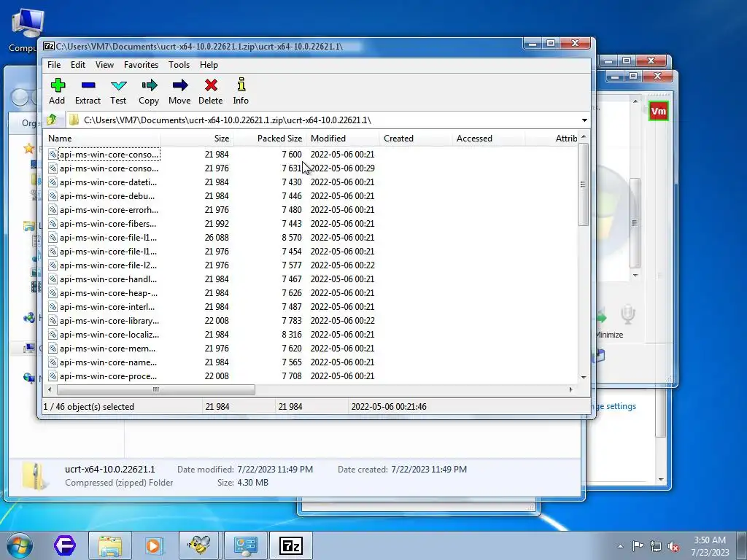
Task: Open the Windows Start menu
Action: (x=19, y=545)
